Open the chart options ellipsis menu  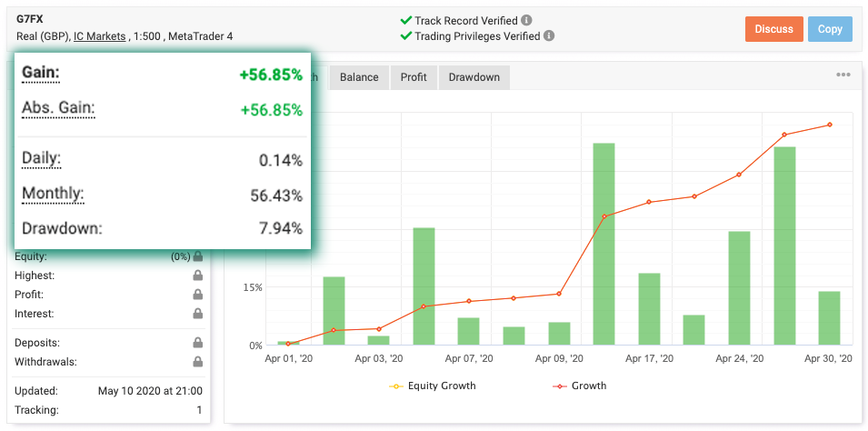pos(843,75)
